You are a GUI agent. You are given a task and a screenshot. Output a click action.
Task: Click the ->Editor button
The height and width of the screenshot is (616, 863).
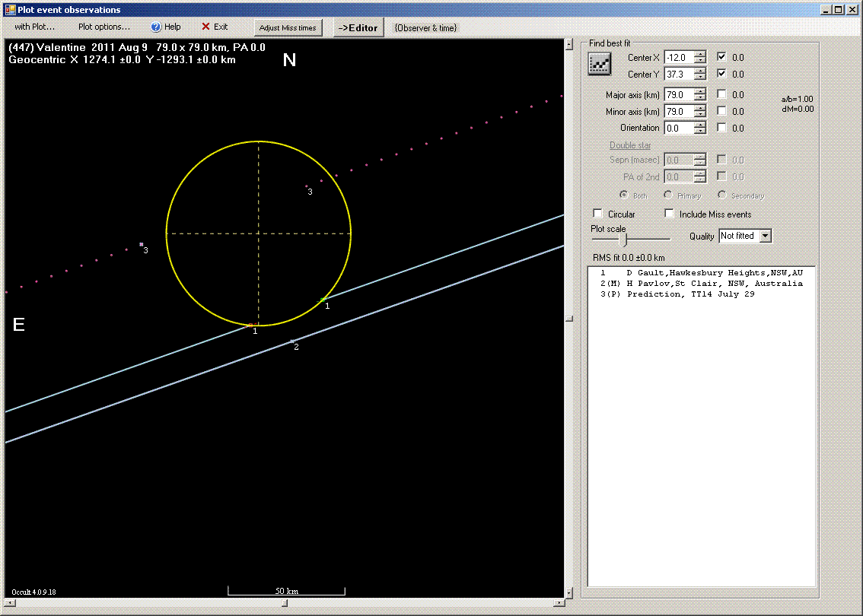(358, 27)
